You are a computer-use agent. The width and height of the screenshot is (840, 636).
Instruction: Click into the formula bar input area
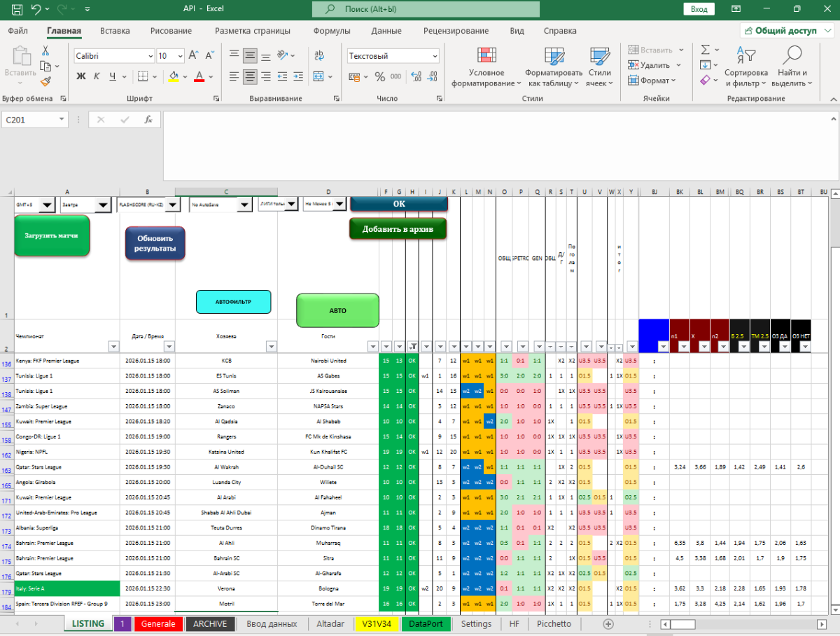497,146
